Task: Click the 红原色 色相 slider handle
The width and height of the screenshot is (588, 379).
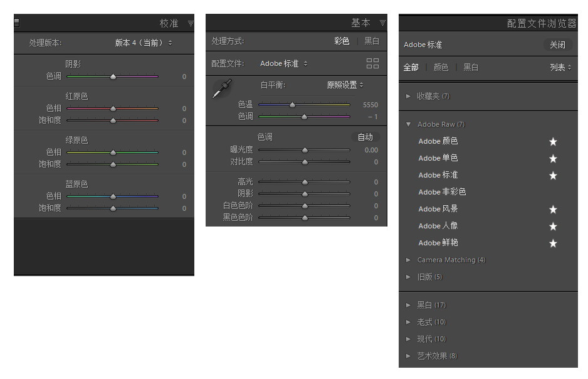Action: [113, 109]
